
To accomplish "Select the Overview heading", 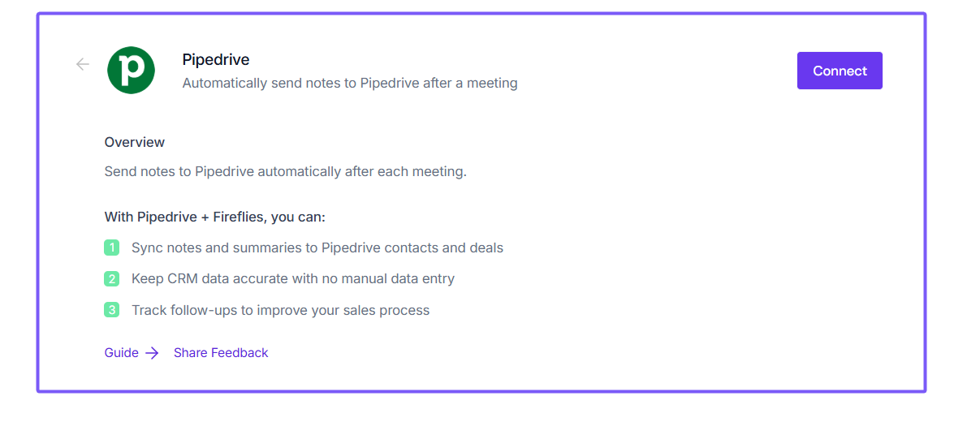I will 135,142.
